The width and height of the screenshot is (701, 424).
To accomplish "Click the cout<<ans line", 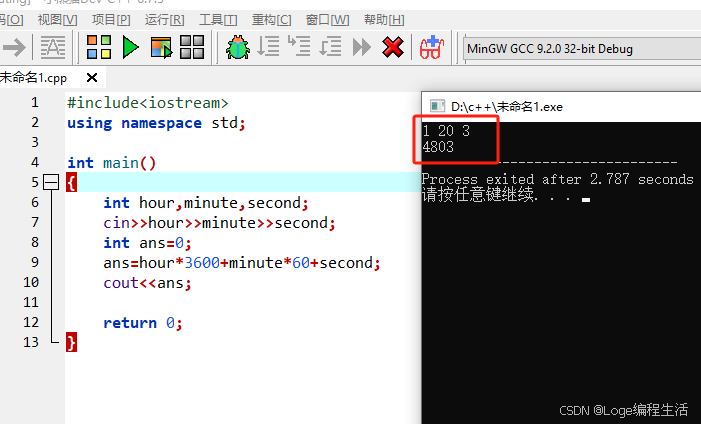I will pyautogui.click(x=148, y=283).
